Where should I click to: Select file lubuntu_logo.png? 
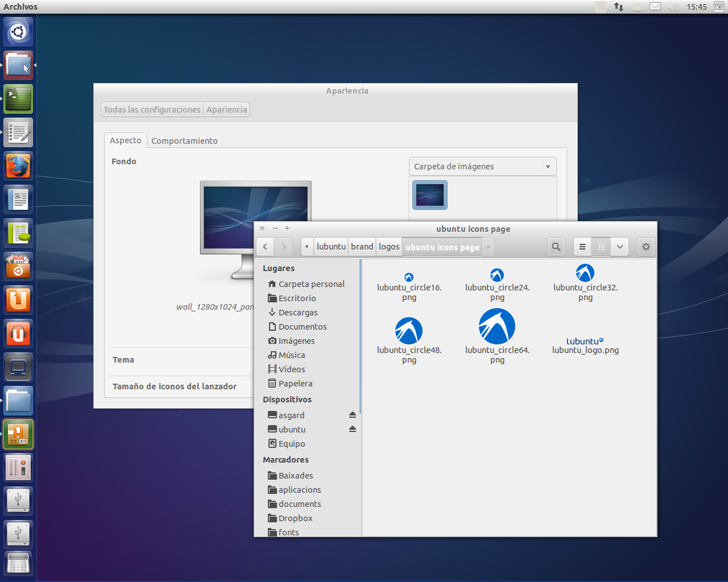click(x=585, y=346)
